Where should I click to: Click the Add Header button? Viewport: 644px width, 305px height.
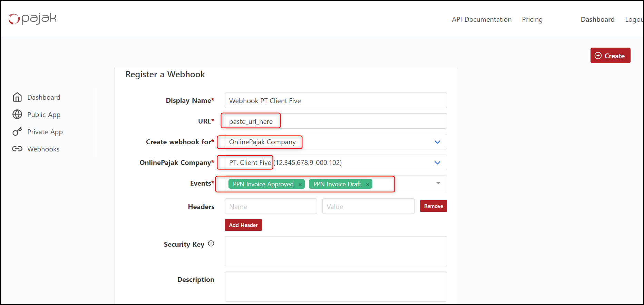pyautogui.click(x=243, y=225)
